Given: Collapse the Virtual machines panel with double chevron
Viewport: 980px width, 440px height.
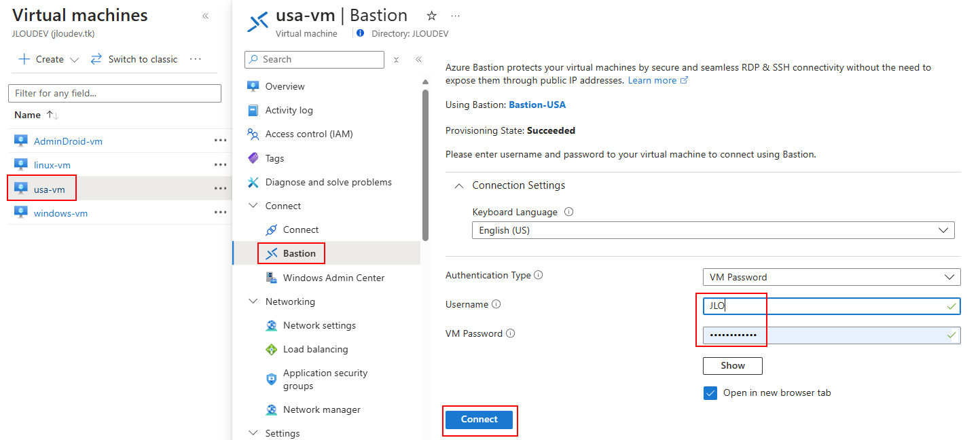Looking at the screenshot, I should tap(205, 16).
